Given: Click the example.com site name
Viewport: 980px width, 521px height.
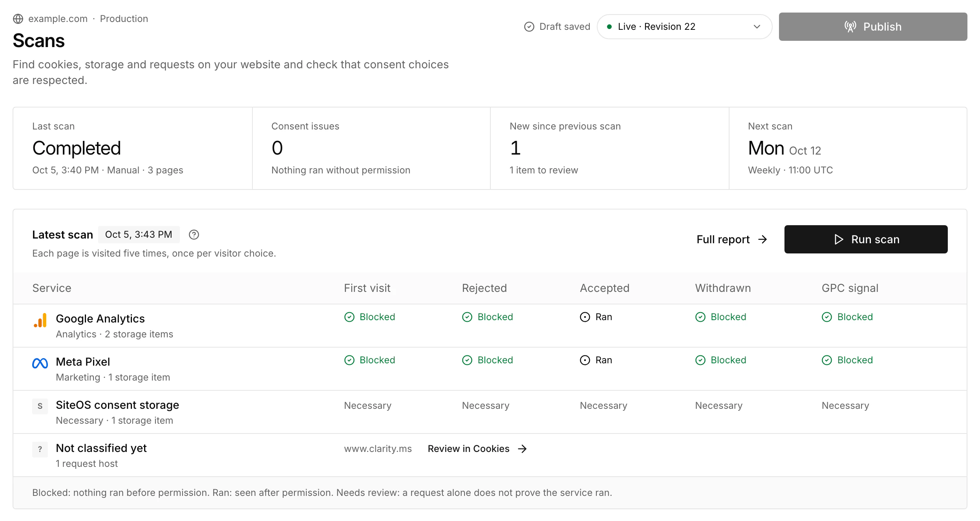Looking at the screenshot, I should (x=58, y=19).
